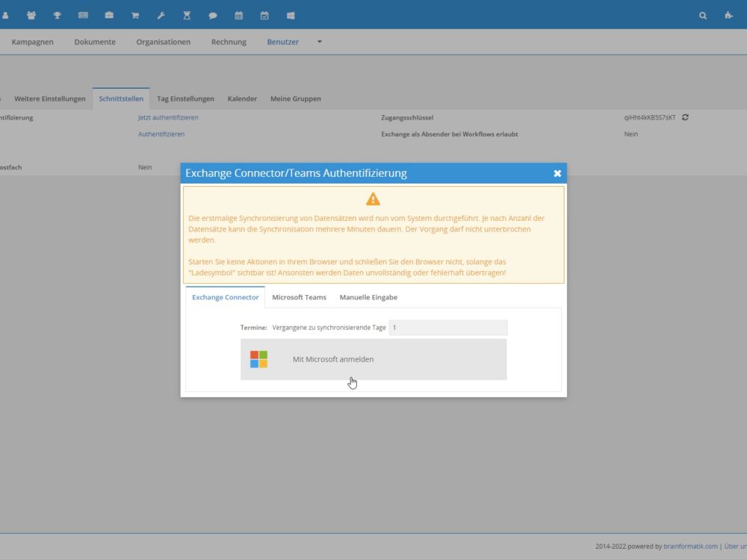Click the speech bubble chat icon
The width and height of the screenshot is (747, 560).
(x=213, y=15)
